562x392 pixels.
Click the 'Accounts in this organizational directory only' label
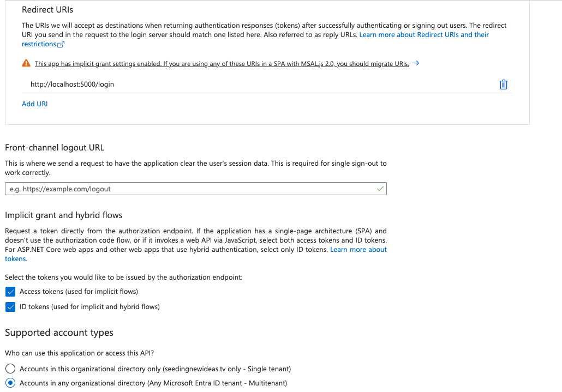[x=155, y=369]
